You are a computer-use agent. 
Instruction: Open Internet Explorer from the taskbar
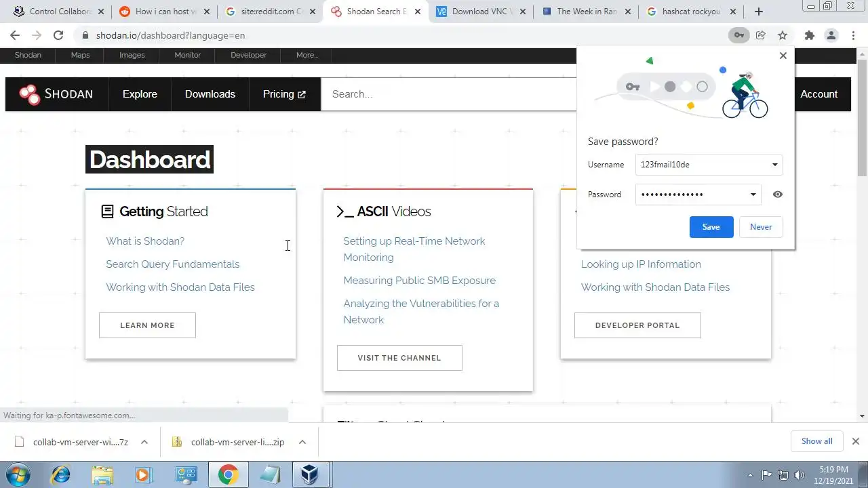pyautogui.click(x=60, y=474)
